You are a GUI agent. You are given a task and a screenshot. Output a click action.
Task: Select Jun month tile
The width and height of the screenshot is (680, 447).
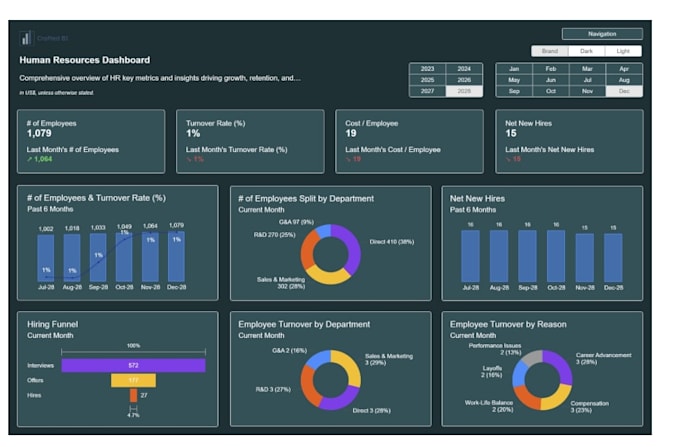551,80
